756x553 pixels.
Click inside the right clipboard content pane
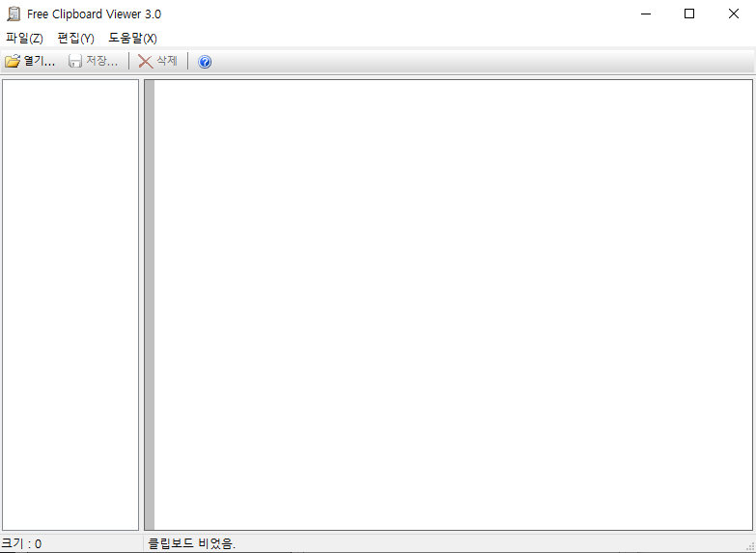(448, 305)
